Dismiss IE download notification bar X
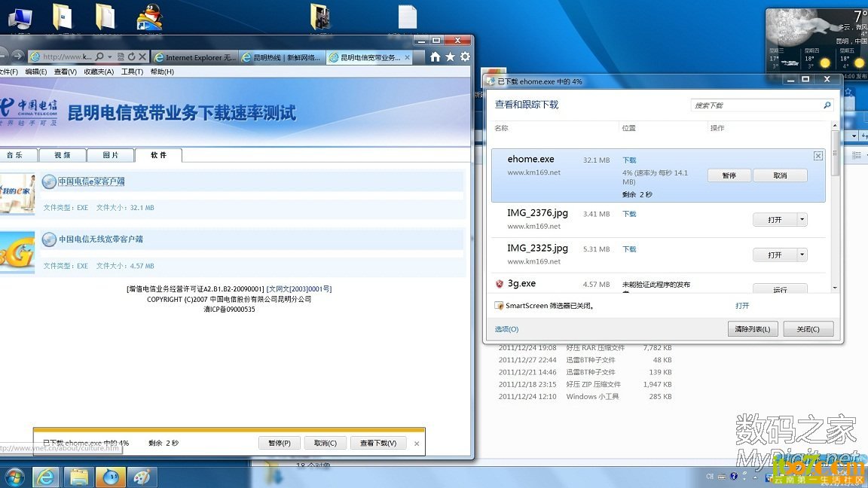The height and width of the screenshot is (488, 868). [x=417, y=444]
